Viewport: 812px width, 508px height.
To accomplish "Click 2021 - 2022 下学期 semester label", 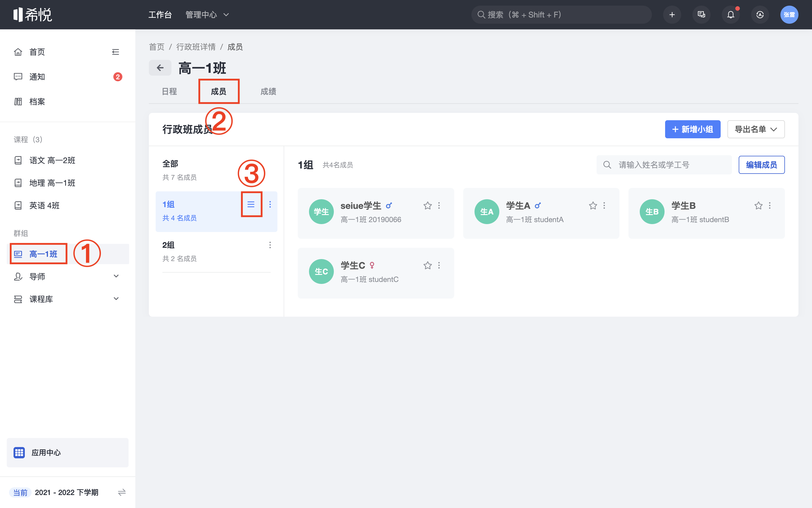I will (x=67, y=492).
